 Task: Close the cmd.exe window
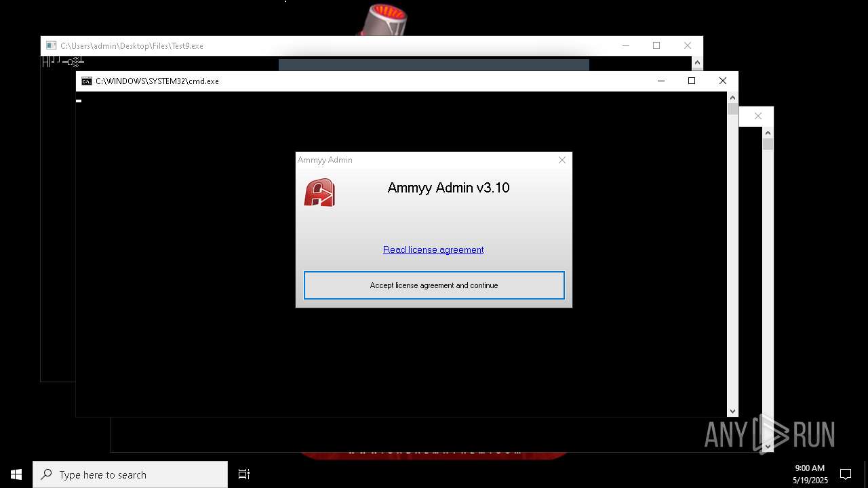coord(723,81)
